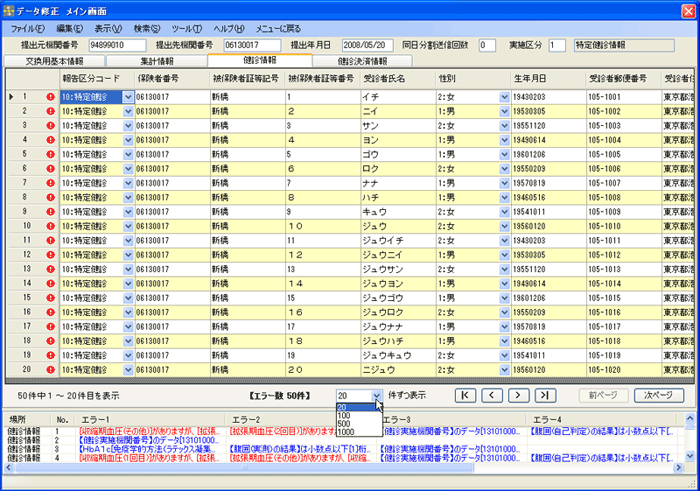This screenshot has width=700, height=491.
Task: Click the 提出年月日 date field
Action: [367, 45]
